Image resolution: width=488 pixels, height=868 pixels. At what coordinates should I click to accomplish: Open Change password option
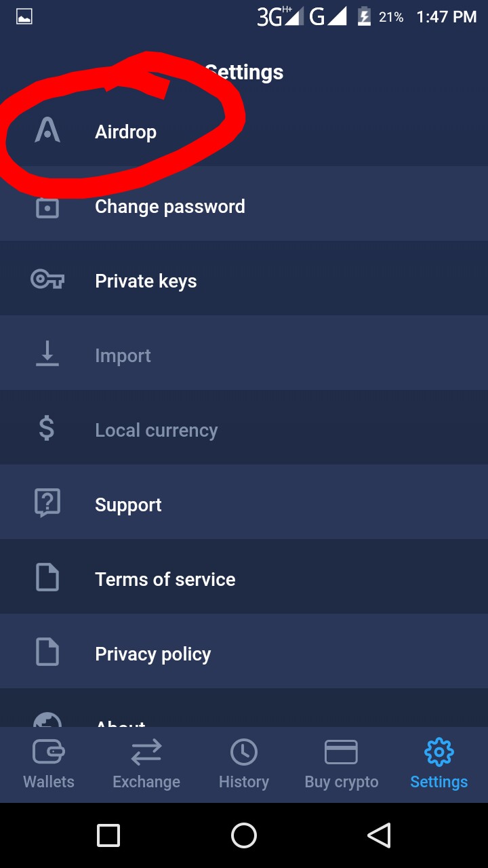coord(170,206)
